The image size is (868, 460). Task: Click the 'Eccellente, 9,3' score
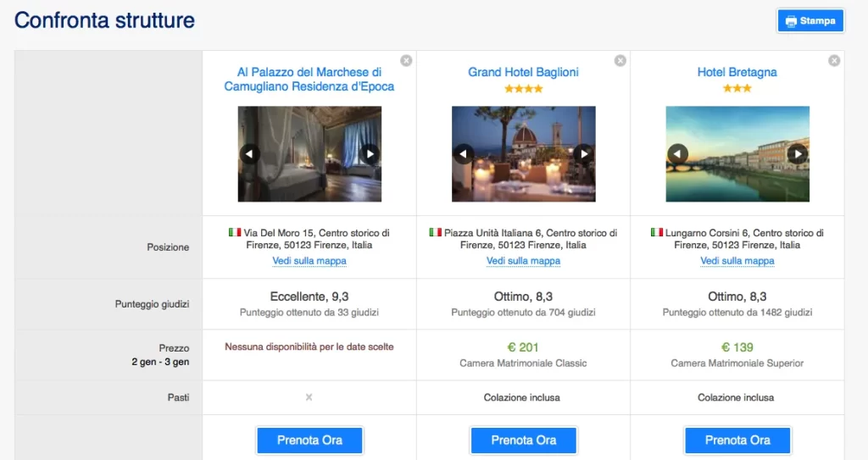309,297
